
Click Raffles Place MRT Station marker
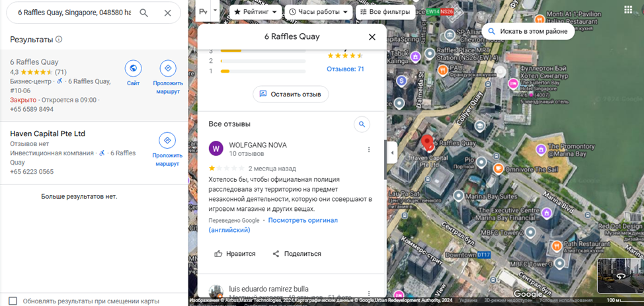tap(430, 54)
